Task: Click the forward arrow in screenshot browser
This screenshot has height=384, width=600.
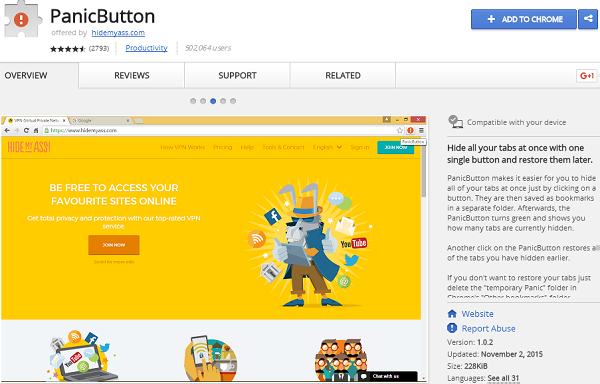Action: point(16,130)
